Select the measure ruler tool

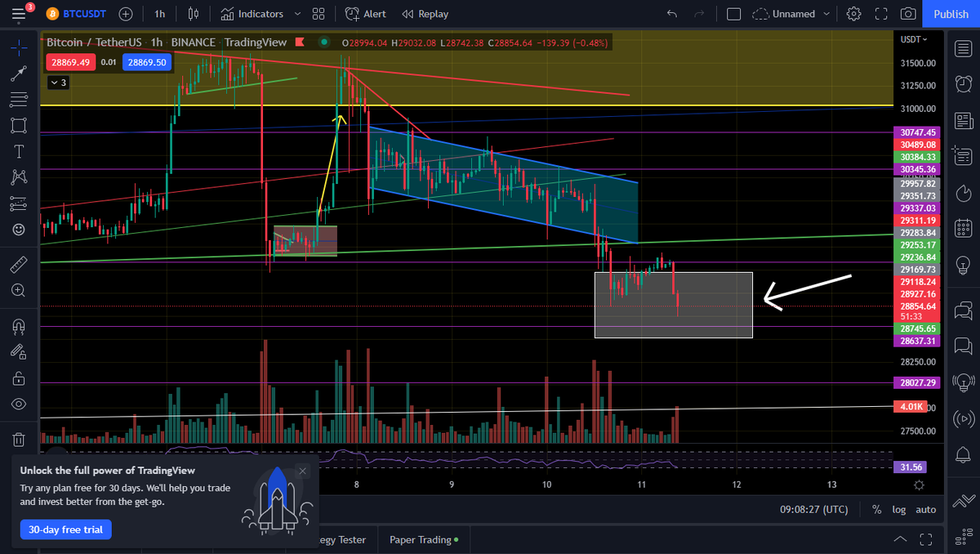click(19, 263)
